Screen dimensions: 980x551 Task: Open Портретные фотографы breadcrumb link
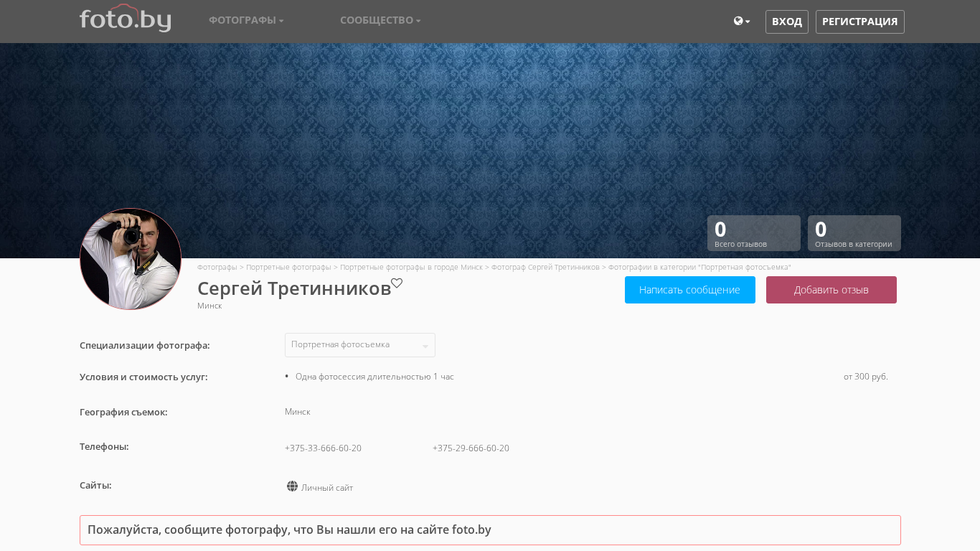click(x=288, y=267)
